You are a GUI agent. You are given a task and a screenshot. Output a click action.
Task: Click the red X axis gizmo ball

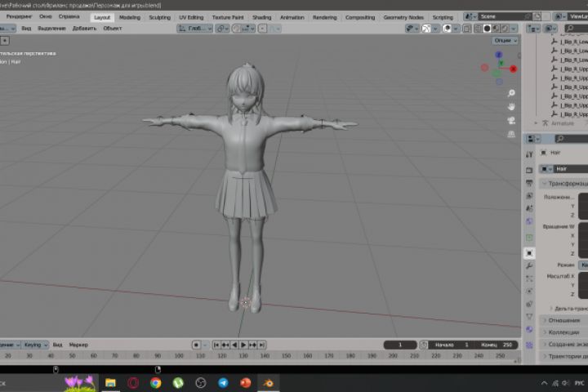pos(513,69)
